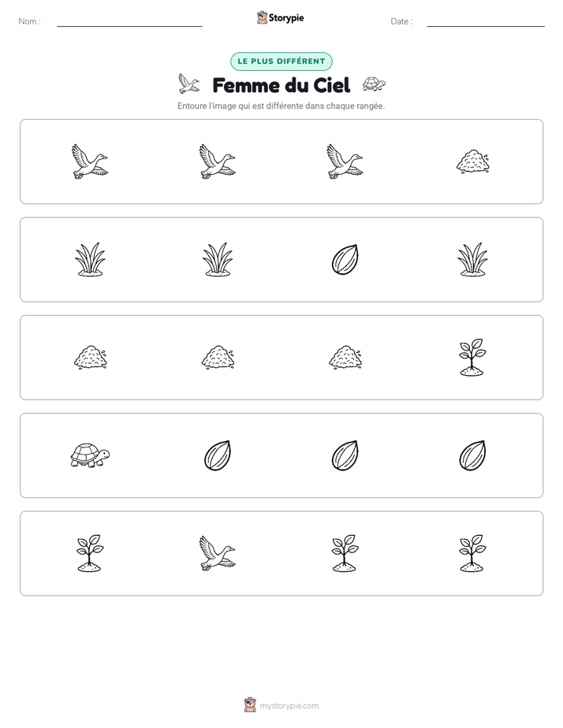
Task: Click the last seed in the fourth row
Action: pyautogui.click(x=472, y=455)
